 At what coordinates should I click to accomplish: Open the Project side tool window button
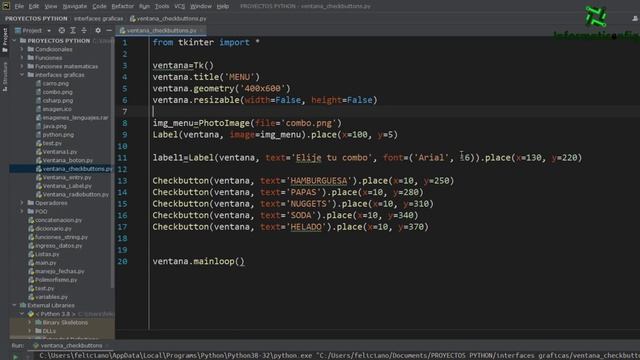(5, 40)
